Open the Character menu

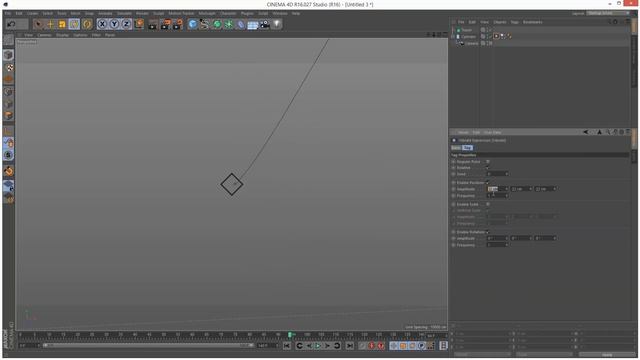point(228,13)
